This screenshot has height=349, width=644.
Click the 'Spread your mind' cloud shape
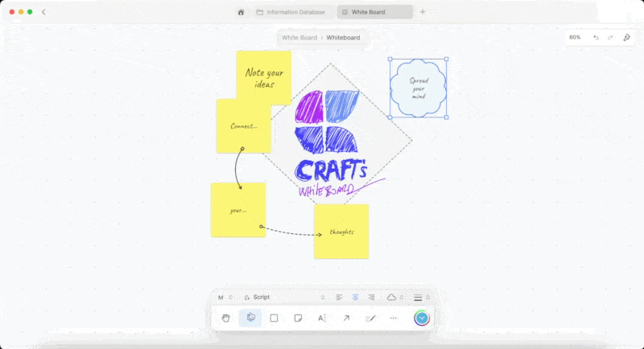point(418,88)
